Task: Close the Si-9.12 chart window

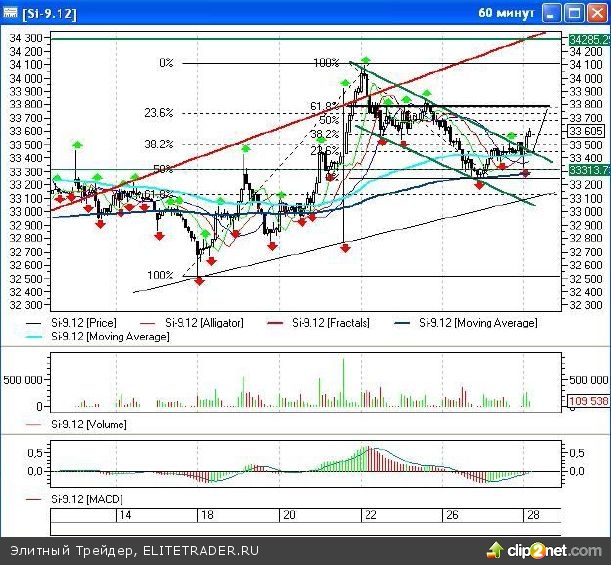Action: [x=596, y=13]
